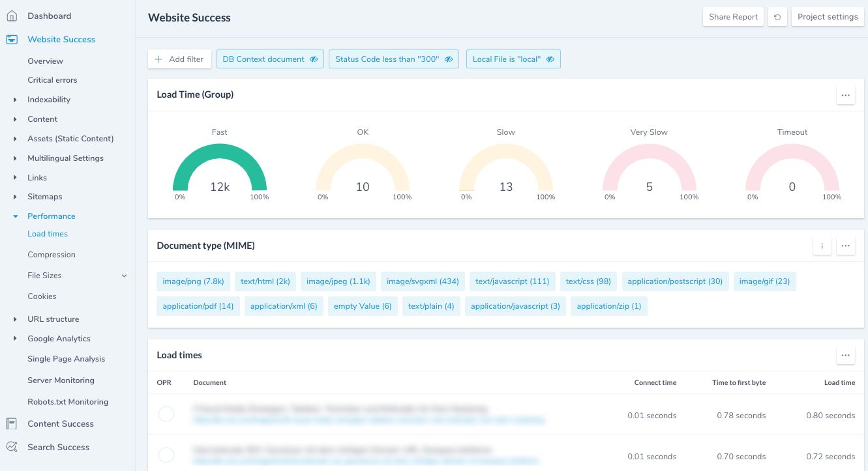The image size is (868, 471).
Task: Filter by text/plain (4) tag
Action: [x=431, y=306]
